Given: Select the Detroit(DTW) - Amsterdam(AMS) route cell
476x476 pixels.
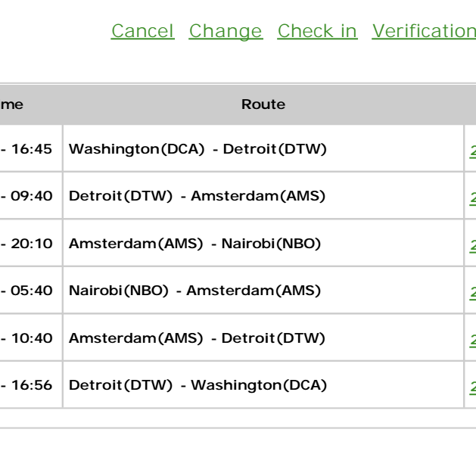Looking at the screenshot, I should coord(263,195).
